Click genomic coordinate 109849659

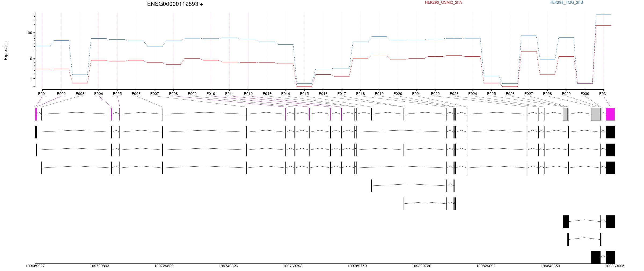pos(550,266)
